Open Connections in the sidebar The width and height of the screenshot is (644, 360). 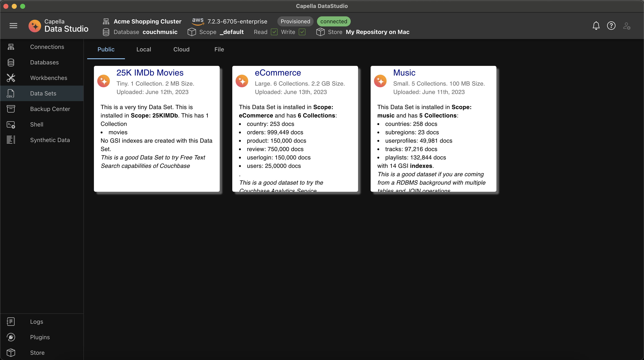[x=42, y=47]
